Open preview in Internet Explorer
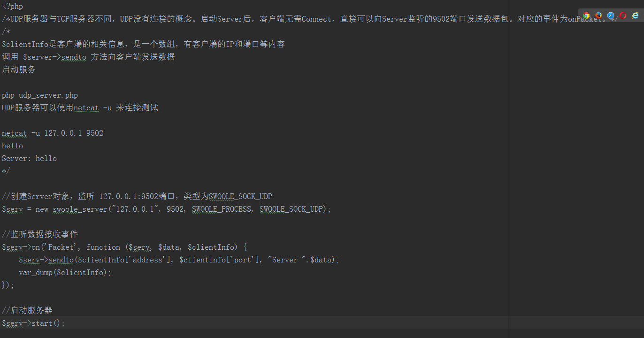This screenshot has height=338, width=644. [x=635, y=15]
